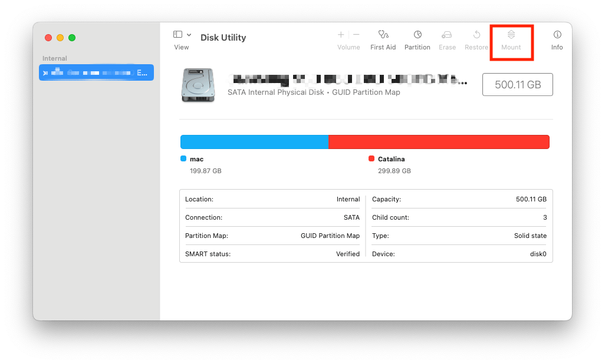Select the internal disk in the sidebar

click(96, 72)
